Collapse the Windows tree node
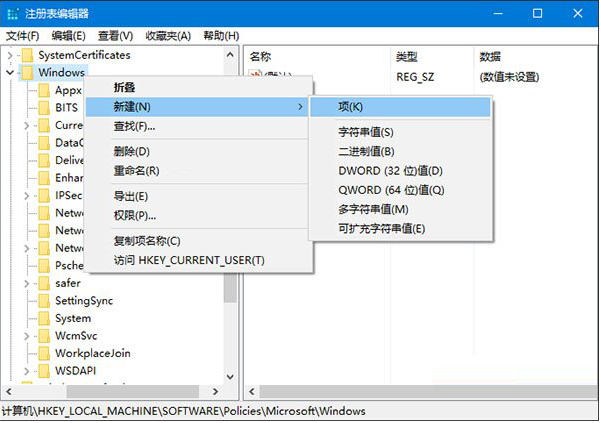The image size is (601, 423). [10, 72]
